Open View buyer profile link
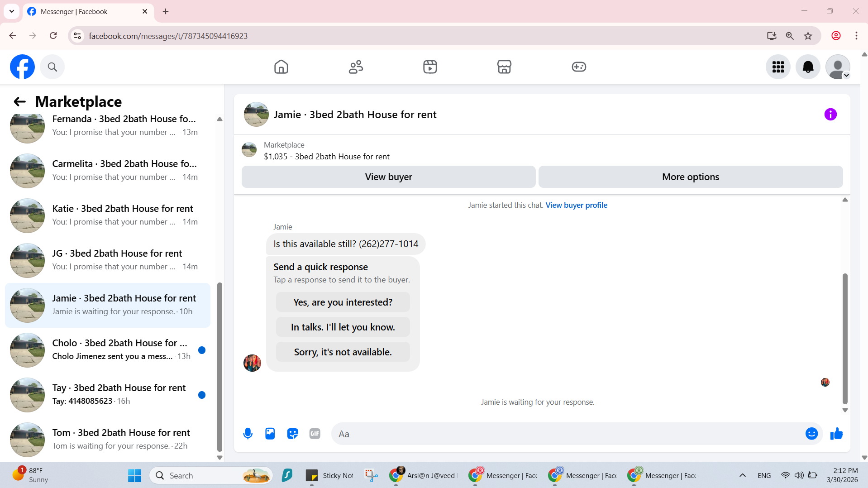 (x=576, y=205)
